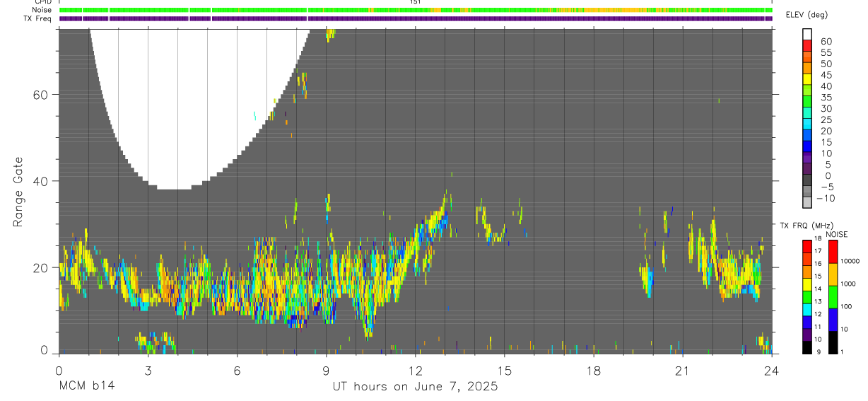Click the purple TX Freq strip above the plot
The height and width of the screenshot is (401, 868).
[416, 18]
